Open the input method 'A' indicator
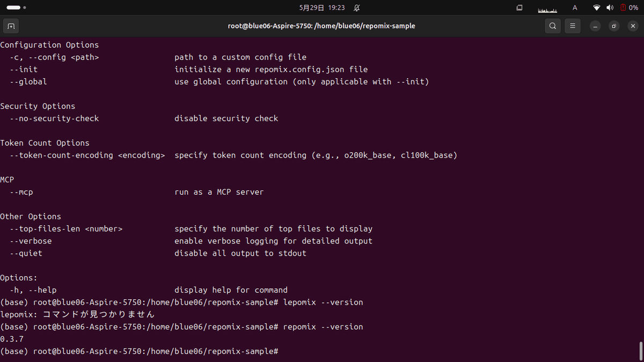 pyautogui.click(x=575, y=8)
